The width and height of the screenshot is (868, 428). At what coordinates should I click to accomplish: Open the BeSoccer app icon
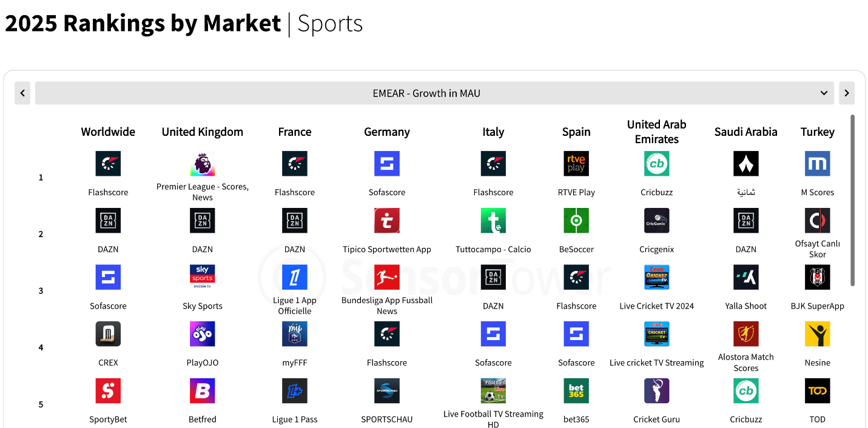(x=576, y=221)
